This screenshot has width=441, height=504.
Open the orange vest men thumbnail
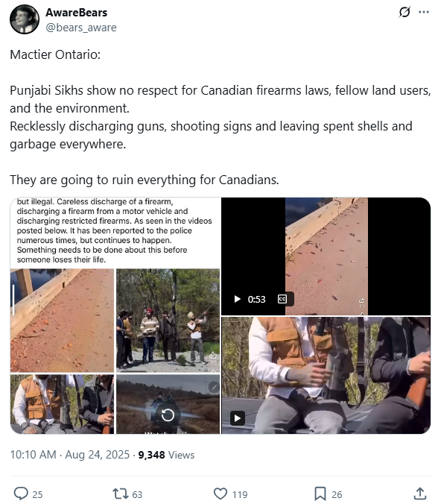point(62,404)
